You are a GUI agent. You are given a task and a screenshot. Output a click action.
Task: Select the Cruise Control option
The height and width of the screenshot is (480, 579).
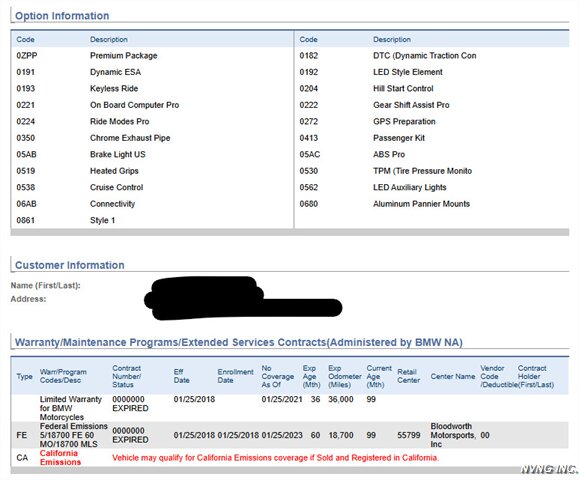tap(116, 187)
